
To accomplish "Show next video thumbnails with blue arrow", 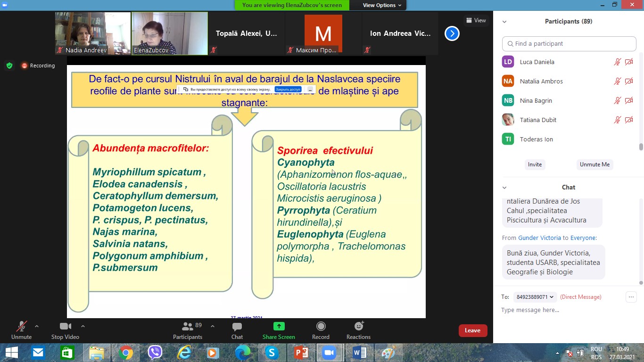I will point(452,33).
